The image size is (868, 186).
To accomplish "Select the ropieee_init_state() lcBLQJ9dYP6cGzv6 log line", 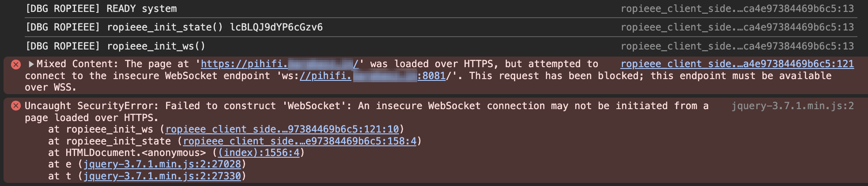I will point(174,27).
